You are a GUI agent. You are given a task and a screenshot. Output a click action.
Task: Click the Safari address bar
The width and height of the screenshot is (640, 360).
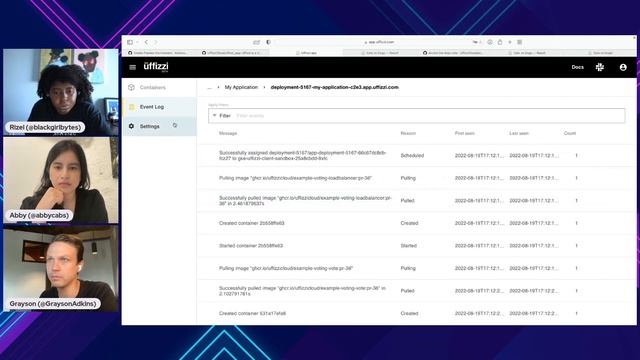(380, 42)
